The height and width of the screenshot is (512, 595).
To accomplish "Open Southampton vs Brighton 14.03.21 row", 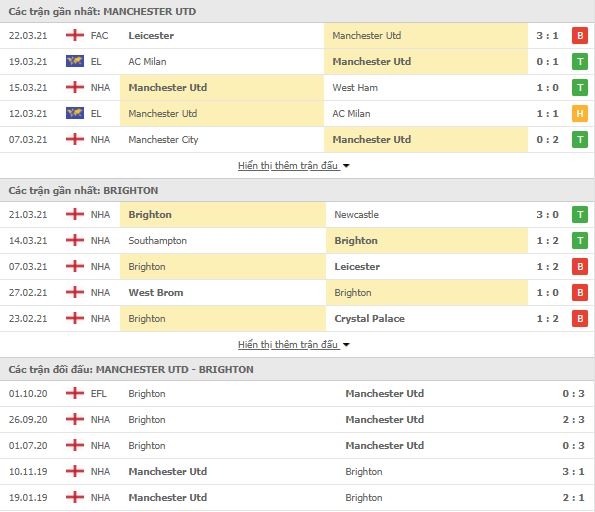I will click(x=298, y=241).
